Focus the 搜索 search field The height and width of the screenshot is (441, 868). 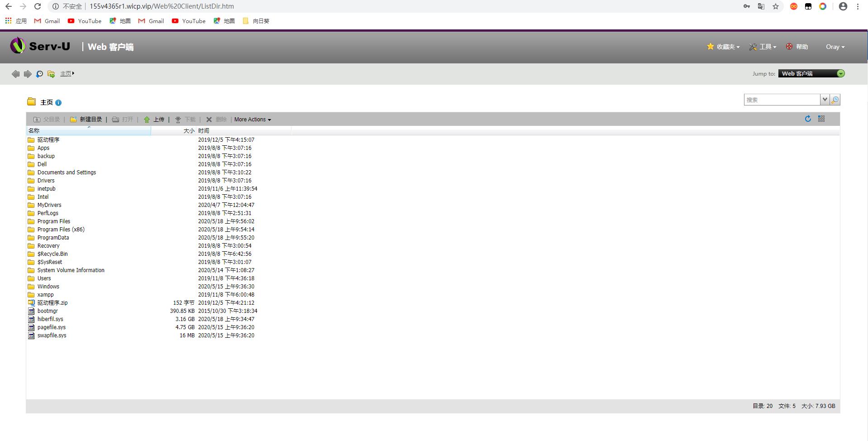(x=782, y=100)
